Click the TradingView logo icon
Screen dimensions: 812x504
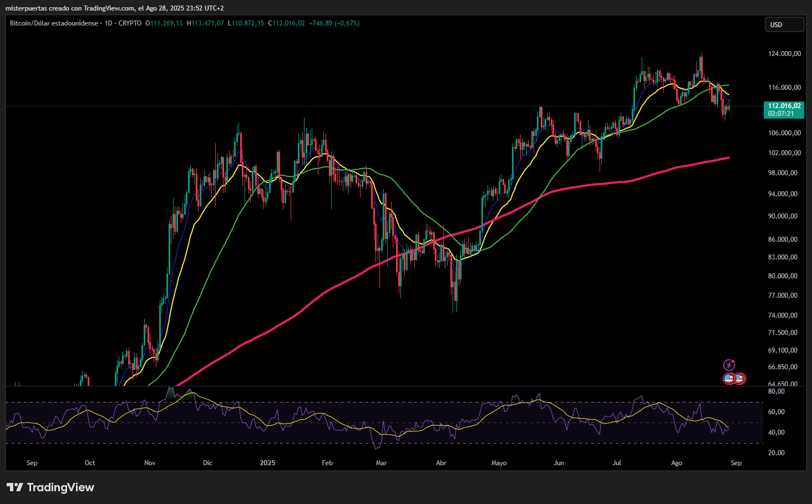15,487
